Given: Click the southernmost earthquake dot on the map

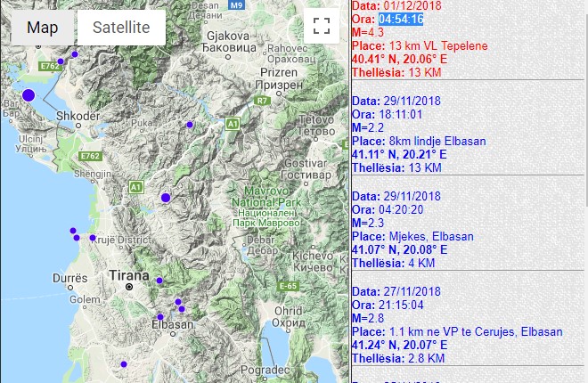Looking at the screenshot, I should click(124, 364).
